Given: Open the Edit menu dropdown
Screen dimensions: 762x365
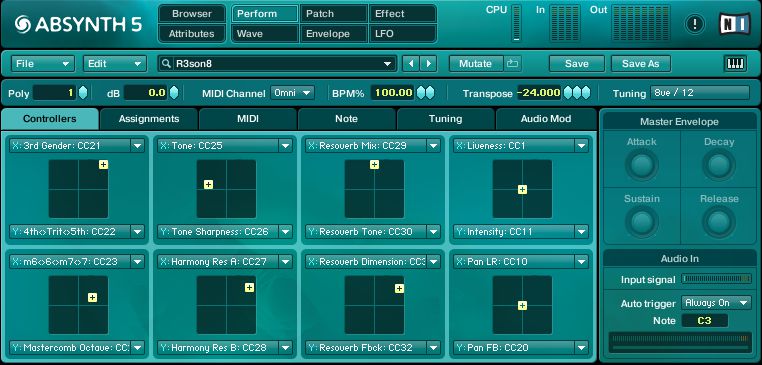Looking at the screenshot, I should pyautogui.click(x=115, y=64).
